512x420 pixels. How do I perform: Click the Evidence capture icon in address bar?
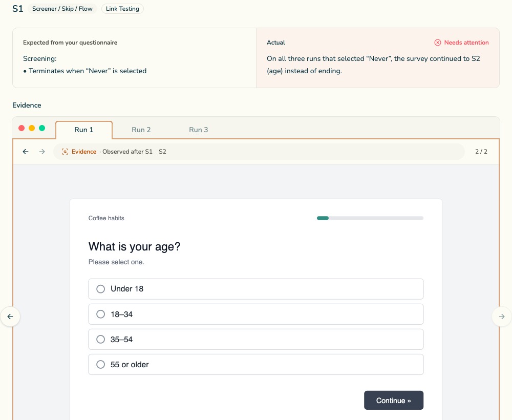point(65,152)
